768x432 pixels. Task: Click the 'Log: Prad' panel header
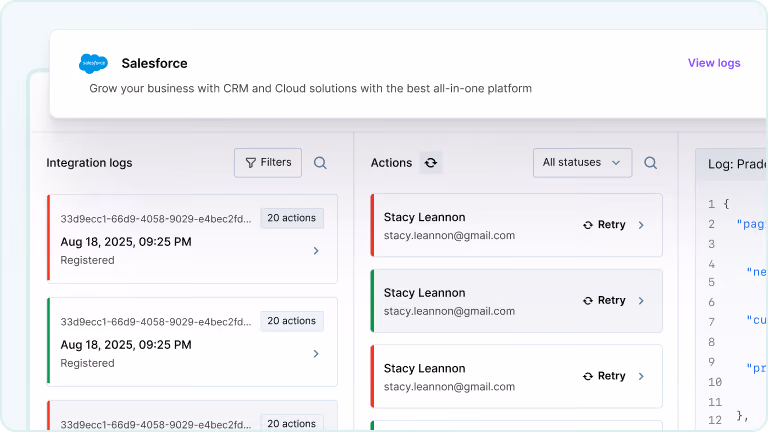(x=731, y=164)
